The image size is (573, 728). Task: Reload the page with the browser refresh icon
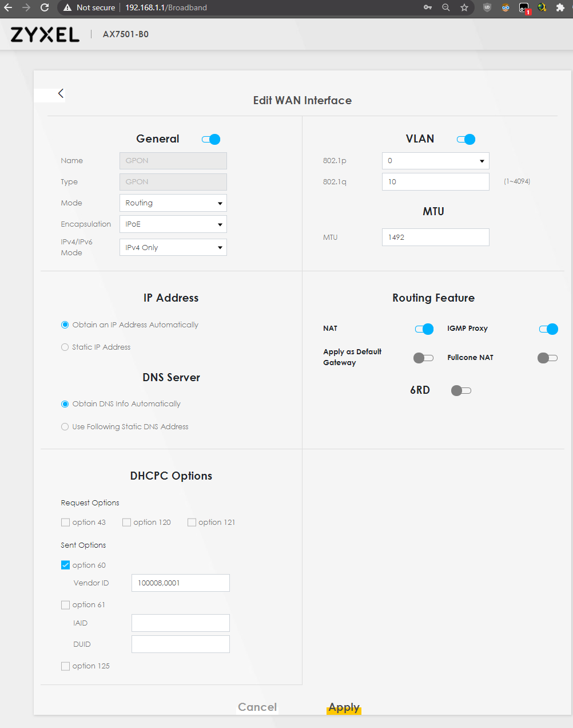pos(45,7)
